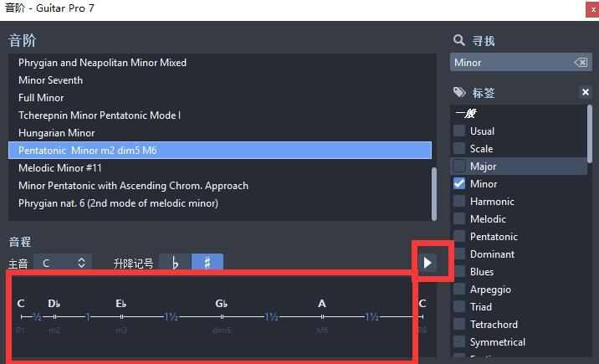The width and height of the screenshot is (599, 364).
Task: Click the search magnifier icon
Action: click(458, 40)
